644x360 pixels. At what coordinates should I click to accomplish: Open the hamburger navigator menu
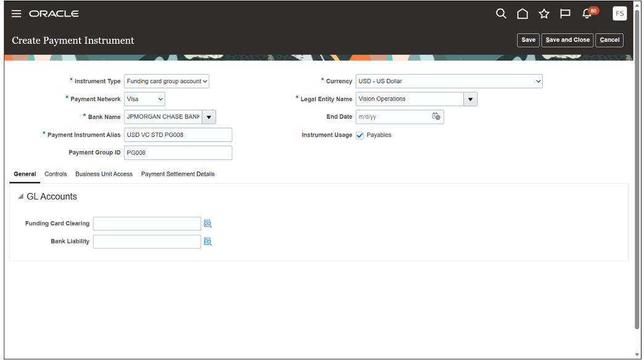pyautogui.click(x=17, y=14)
